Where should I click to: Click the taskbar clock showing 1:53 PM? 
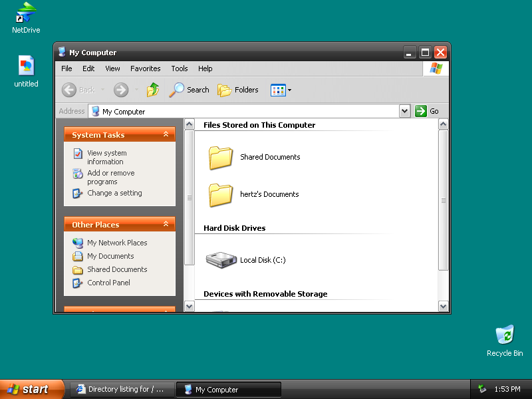[x=507, y=389]
